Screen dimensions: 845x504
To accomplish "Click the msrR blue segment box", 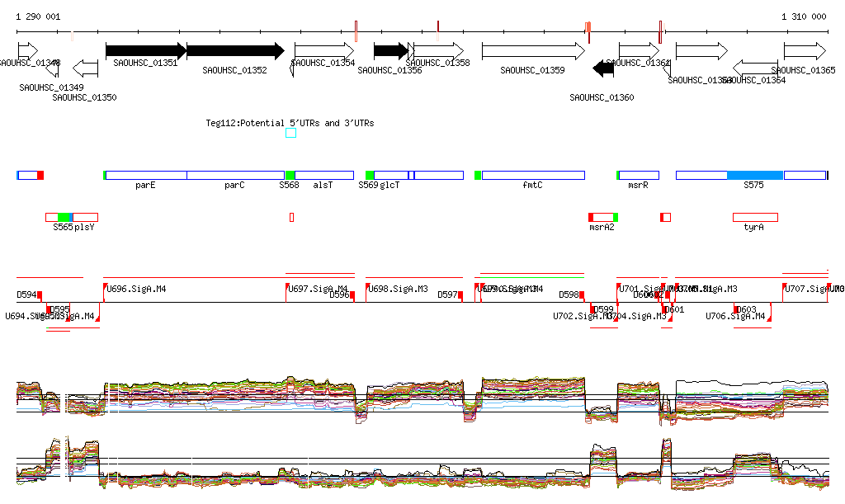I will point(639,175).
